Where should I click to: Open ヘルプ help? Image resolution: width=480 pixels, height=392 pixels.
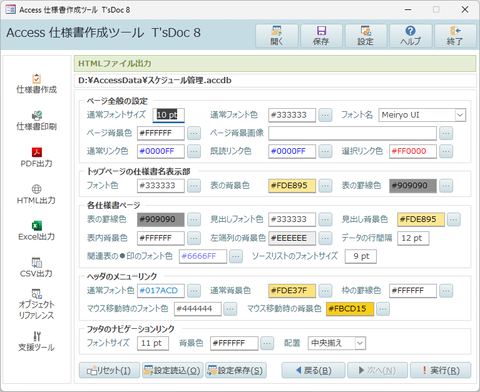coord(410,36)
